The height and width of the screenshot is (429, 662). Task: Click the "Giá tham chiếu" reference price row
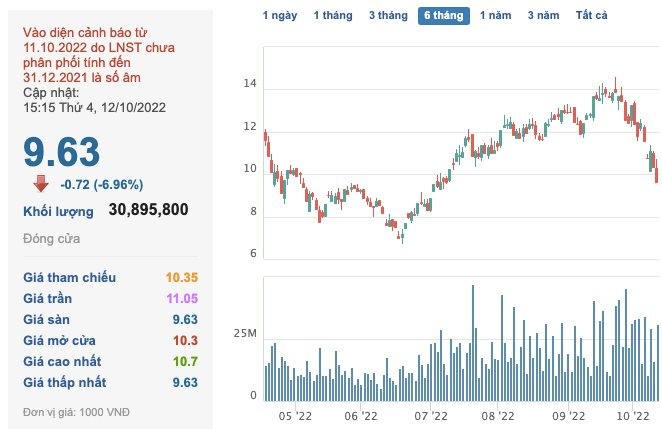[70, 276]
